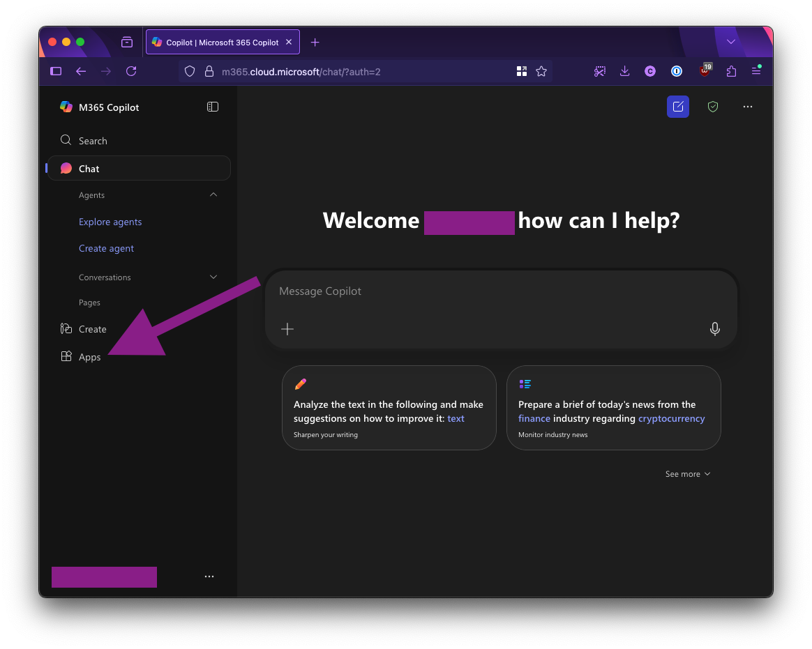The width and height of the screenshot is (812, 649).
Task: Open the uBlock extension with 19 badge
Action: click(705, 70)
